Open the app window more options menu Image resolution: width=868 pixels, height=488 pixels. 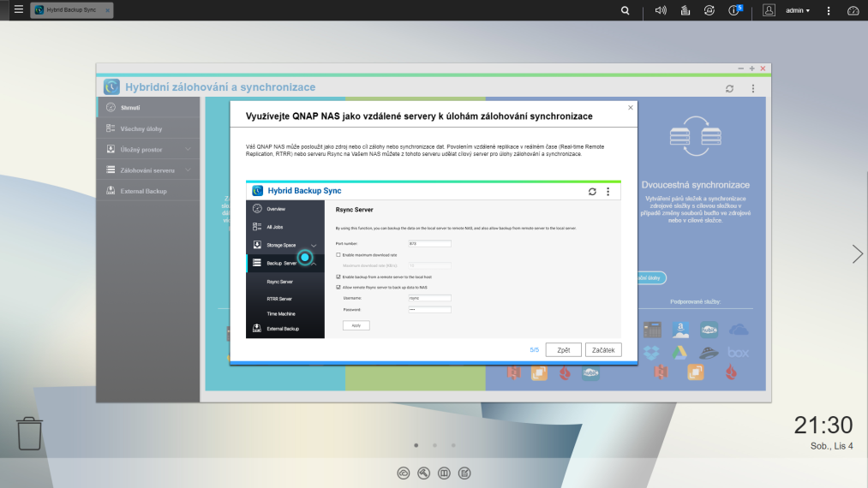pyautogui.click(x=753, y=88)
